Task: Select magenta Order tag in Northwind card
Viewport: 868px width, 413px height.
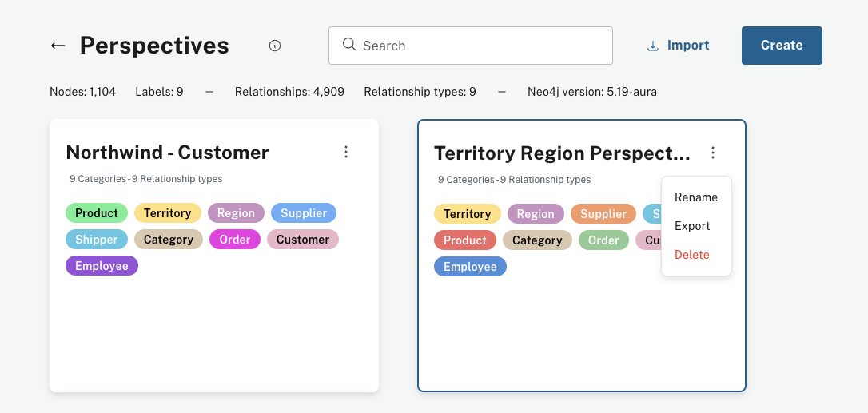Action: click(x=234, y=240)
